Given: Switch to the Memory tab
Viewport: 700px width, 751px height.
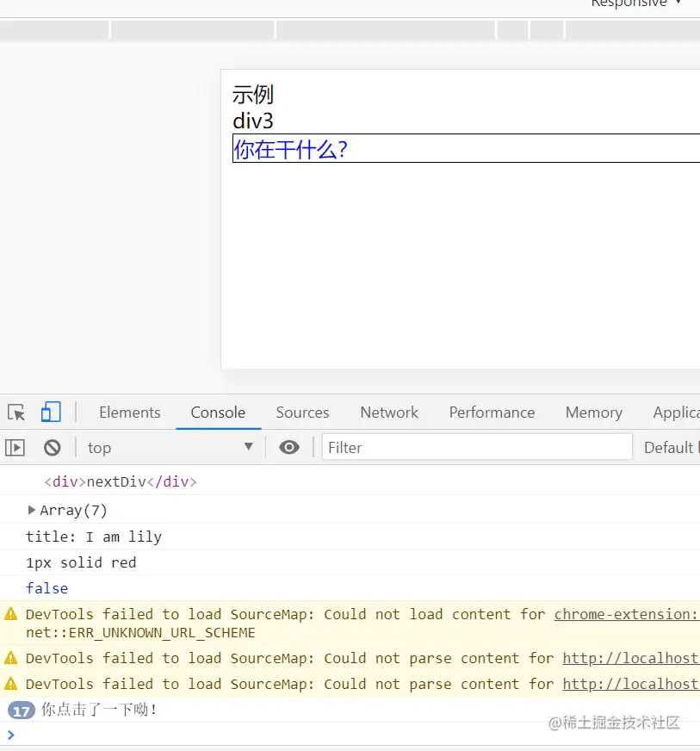Looking at the screenshot, I should (594, 413).
